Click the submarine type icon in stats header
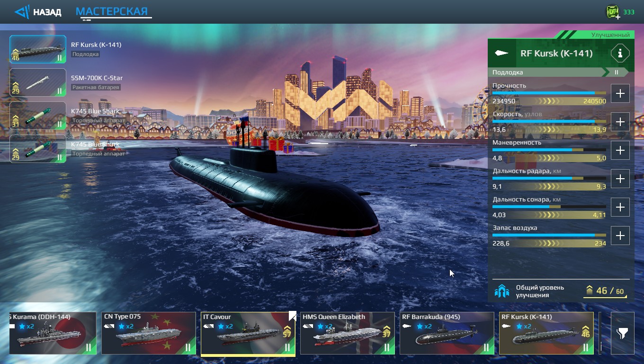Viewport: 644px width, 364px height. point(501,53)
